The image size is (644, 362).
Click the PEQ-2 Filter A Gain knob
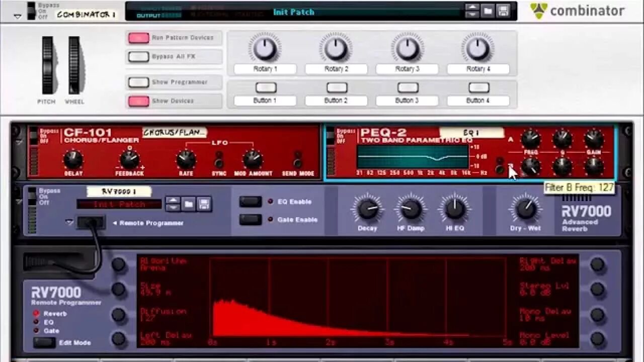(x=594, y=139)
